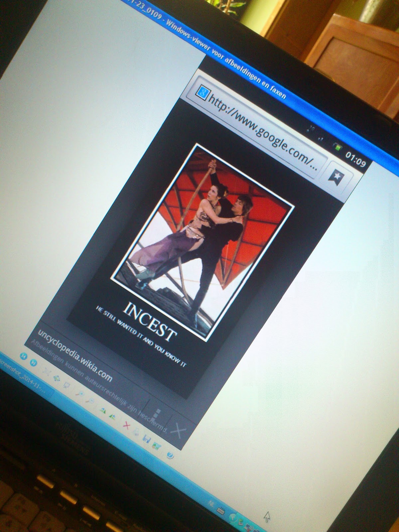The width and height of the screenshot is (399, 532).
Task: Rotate the image clockwise
Action: 103,410
